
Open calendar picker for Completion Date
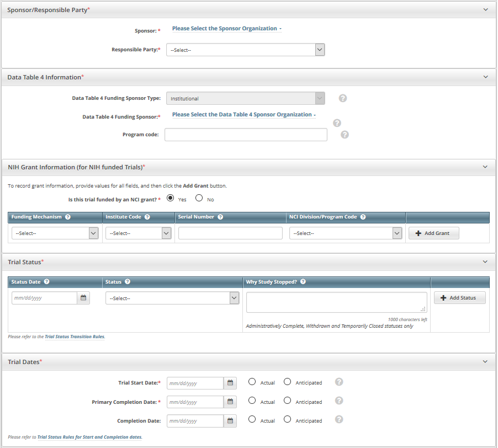click(230, 421)
